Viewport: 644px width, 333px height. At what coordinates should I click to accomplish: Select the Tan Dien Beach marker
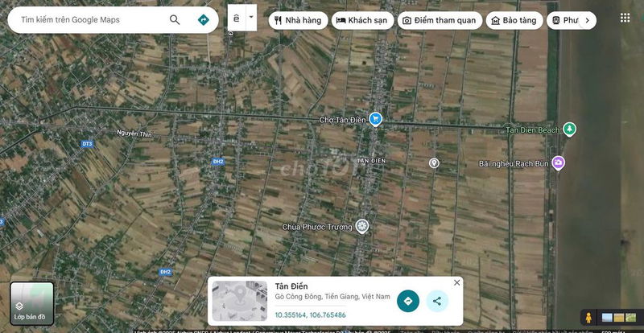[x=569, y=129]
